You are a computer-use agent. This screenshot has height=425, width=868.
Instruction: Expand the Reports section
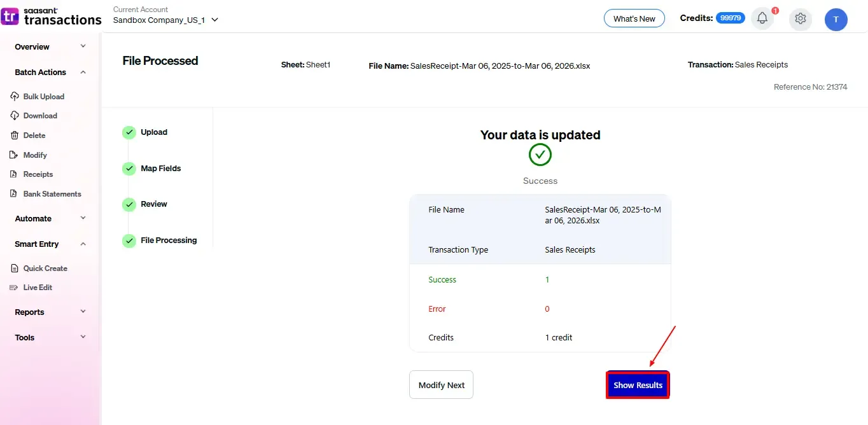click(83, 312)
